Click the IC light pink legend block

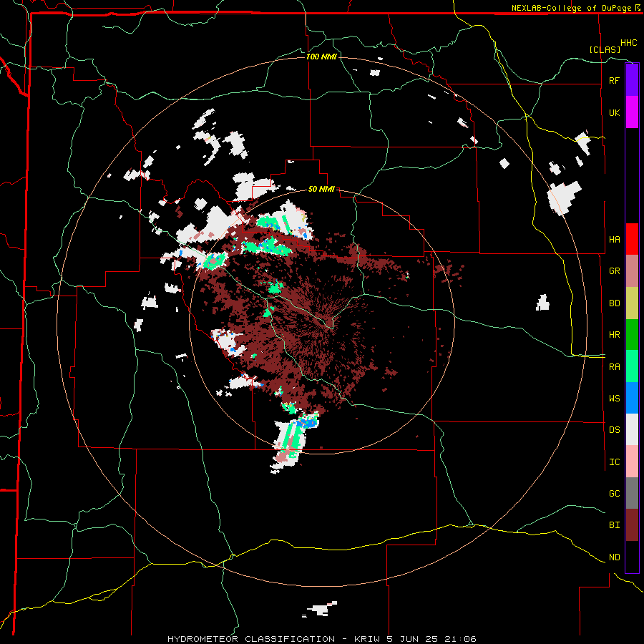pyautogui.click(x=632, y=462)
